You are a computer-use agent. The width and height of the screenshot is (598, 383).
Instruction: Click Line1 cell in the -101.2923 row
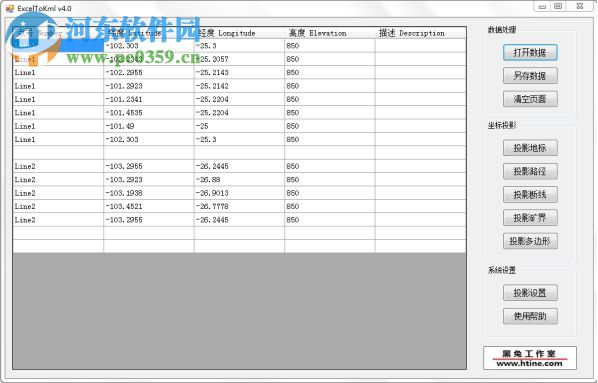coord(58,86)
